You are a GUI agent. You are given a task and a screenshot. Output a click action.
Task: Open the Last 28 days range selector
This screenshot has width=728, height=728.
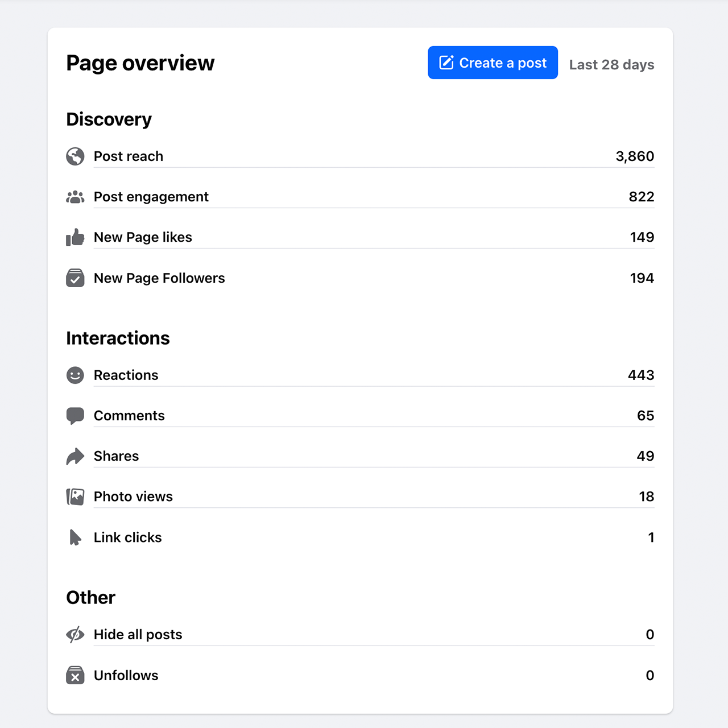point(611,65)
